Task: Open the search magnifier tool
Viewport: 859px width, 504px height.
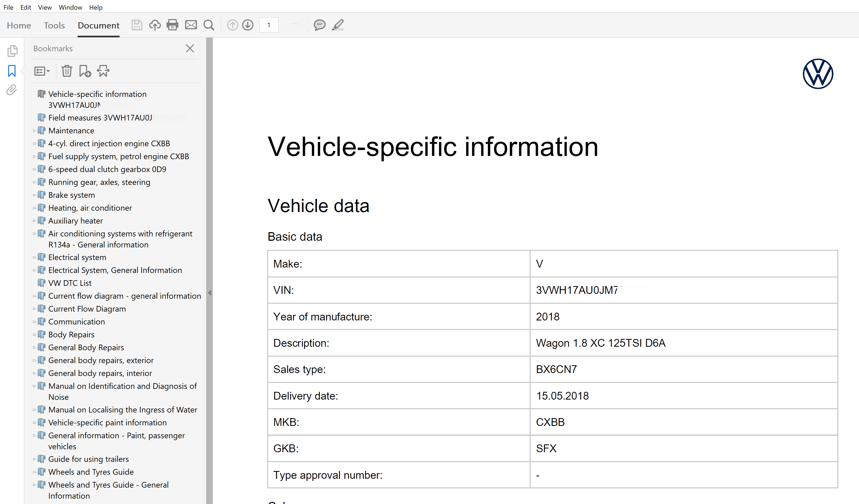Action: pyautogui.click(x=209, y=25)
